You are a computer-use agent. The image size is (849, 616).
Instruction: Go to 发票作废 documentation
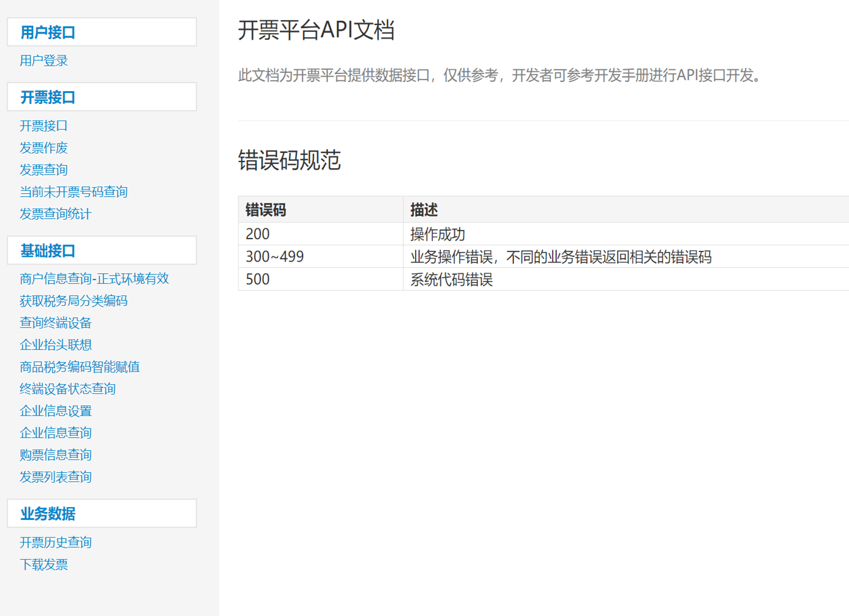tap(43, 148)
